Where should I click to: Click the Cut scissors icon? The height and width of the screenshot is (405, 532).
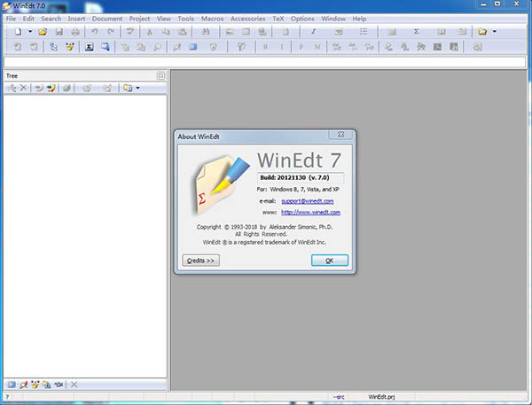click(x=149, y=32)
